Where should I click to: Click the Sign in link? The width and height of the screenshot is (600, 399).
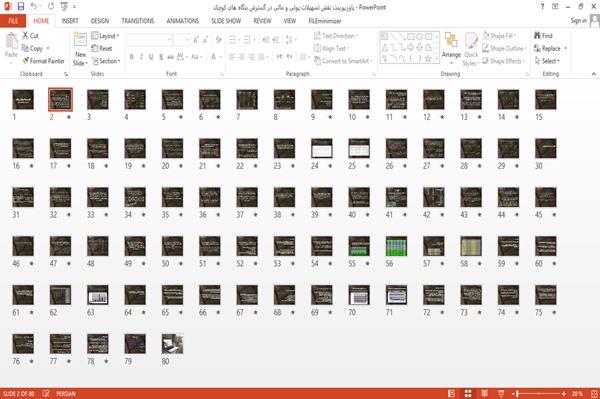coord(579,21)
